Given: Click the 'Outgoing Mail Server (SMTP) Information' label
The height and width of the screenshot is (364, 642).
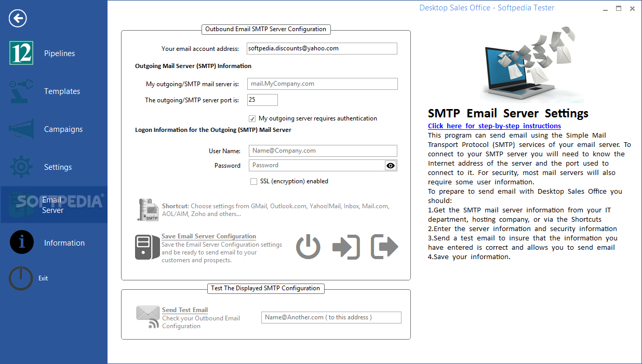Looking at the screenshot, I should click(x=193, y=66).
